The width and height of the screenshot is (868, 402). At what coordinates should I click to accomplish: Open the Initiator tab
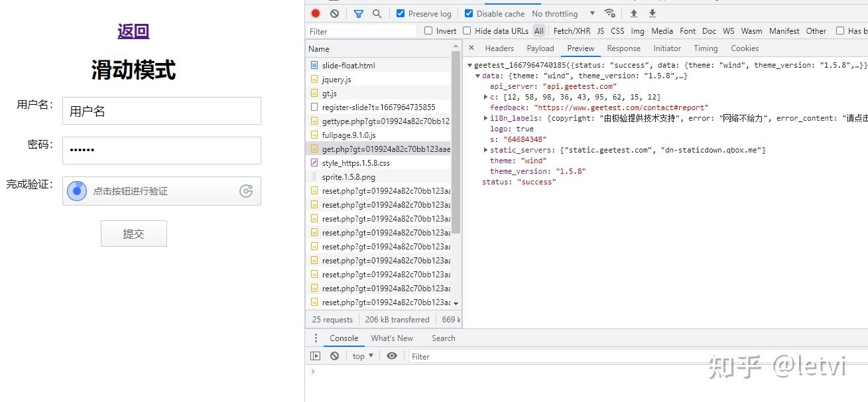pyautogui.click(x=667, y=48)
